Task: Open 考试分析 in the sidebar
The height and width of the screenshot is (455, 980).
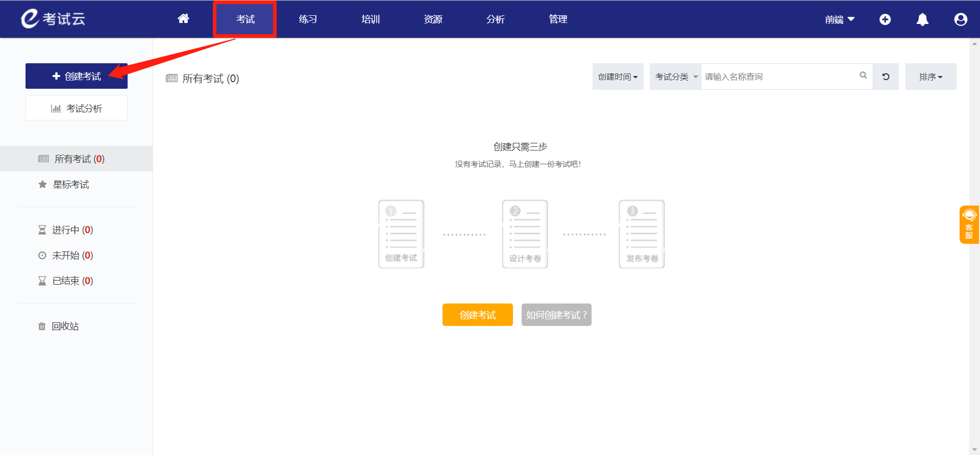Action: [x=77, y=108]
